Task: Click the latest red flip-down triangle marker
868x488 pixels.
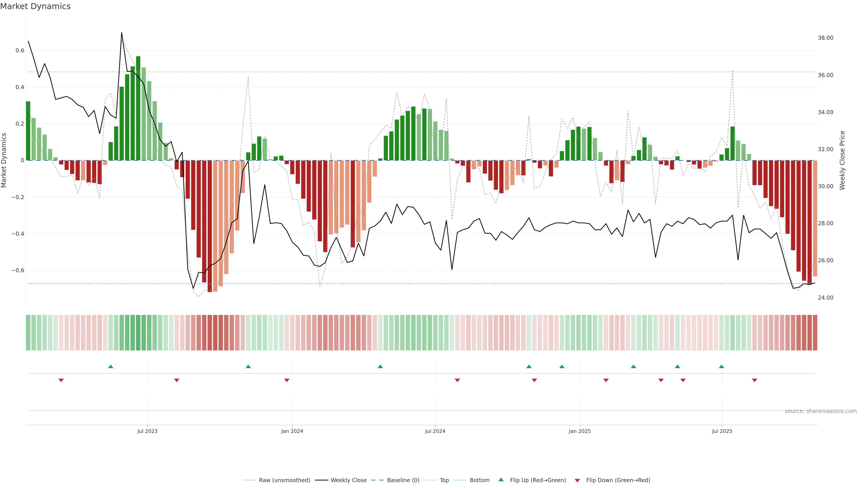Action: pyautogui.click(x=755, y=380)
